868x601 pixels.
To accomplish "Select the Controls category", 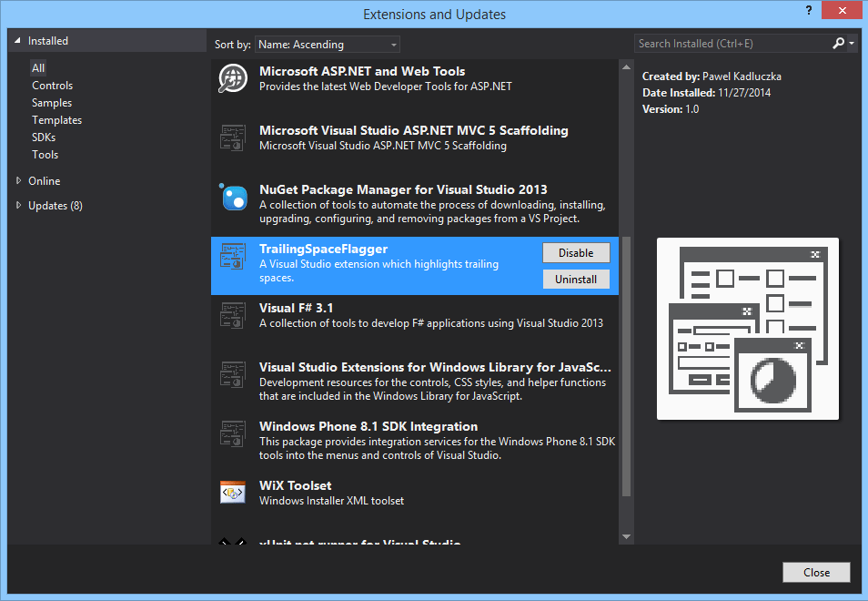I will (x=52, y=86).
